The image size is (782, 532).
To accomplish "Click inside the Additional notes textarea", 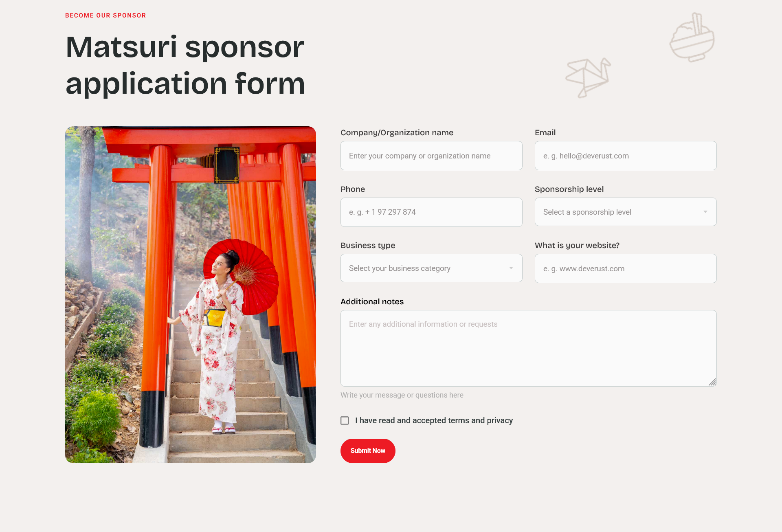I will tap(528, 348).
